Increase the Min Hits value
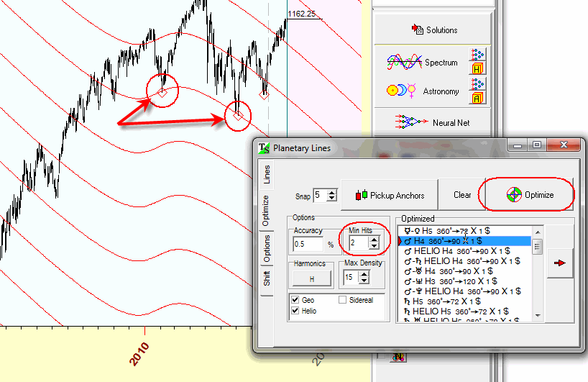Screen dimensions: 588x382 (374, 240)
